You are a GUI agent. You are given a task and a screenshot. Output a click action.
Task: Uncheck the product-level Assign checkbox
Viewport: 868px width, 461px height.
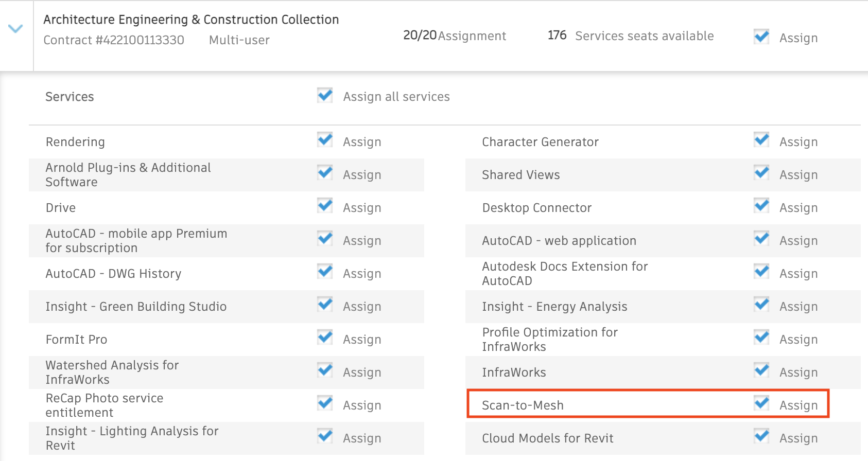(x=761, y=37)
